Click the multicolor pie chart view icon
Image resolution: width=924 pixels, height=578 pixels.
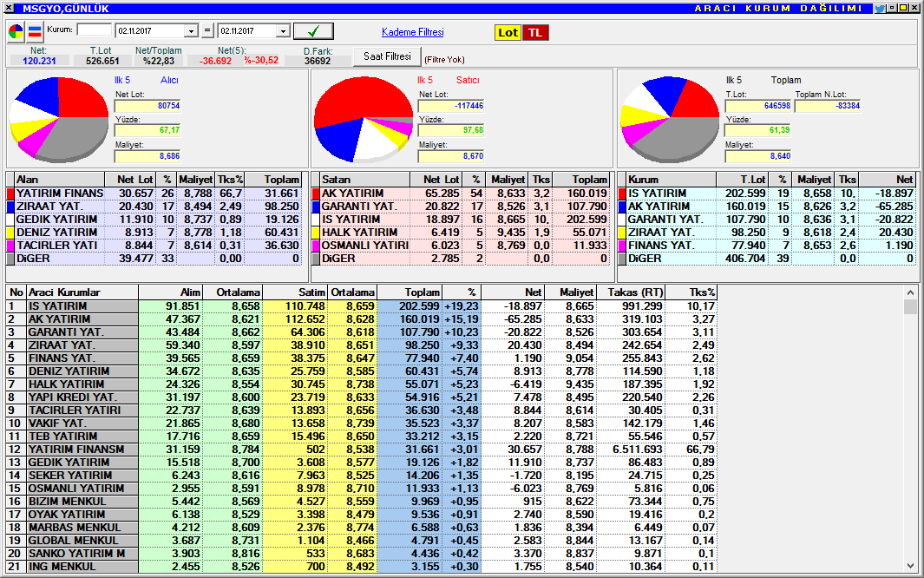click(16, 32)
